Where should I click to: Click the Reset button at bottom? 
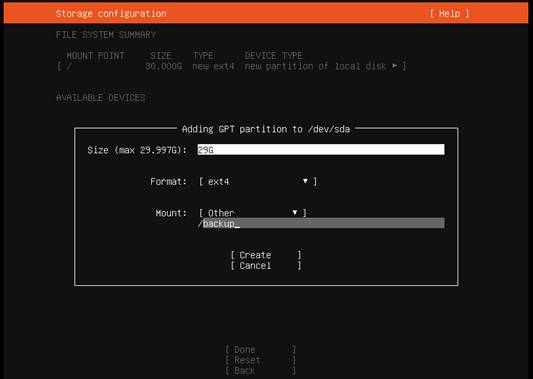(260, 360)
